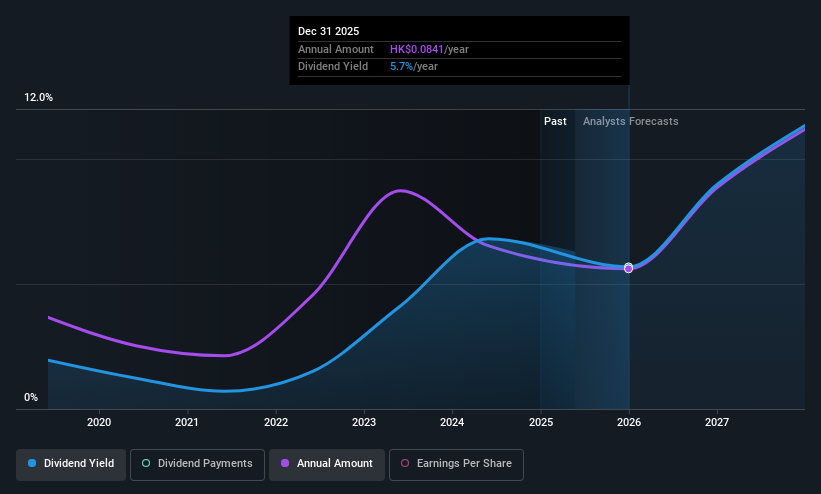Click the 2023 x-axis year label
Image resolution: width=821 pixels, height=494 pixels.
[x=364, y=422]
